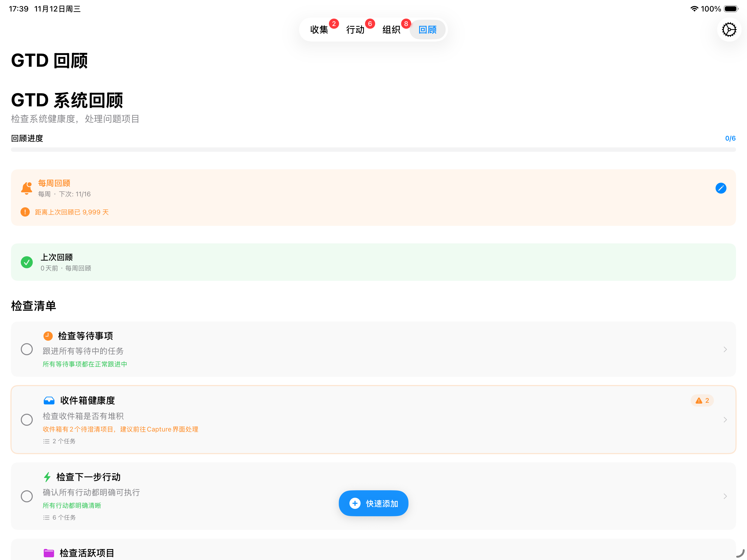747x560 pixels.
Task: Open the 组织 tab
Action: click(391, 29)
